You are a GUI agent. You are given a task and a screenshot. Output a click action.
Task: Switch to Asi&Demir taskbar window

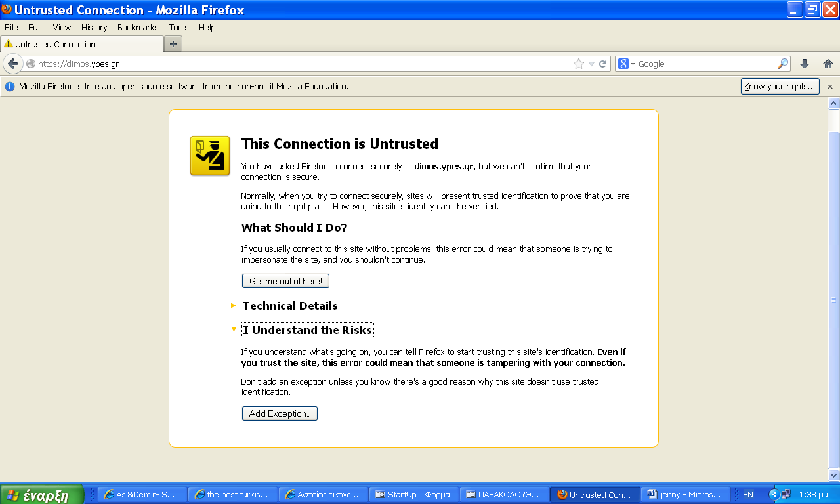pos(142,495)
